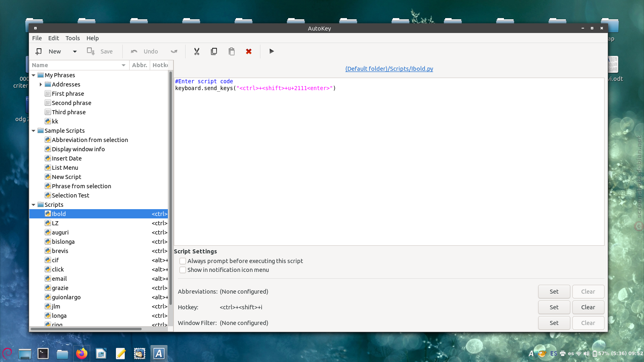Clear the configured Hotkey

pos(588,307)
